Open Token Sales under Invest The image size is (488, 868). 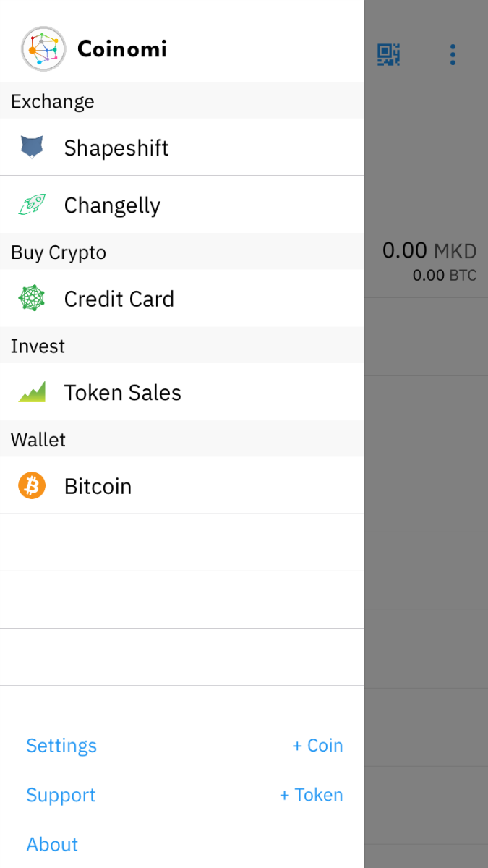click(122, 392)
